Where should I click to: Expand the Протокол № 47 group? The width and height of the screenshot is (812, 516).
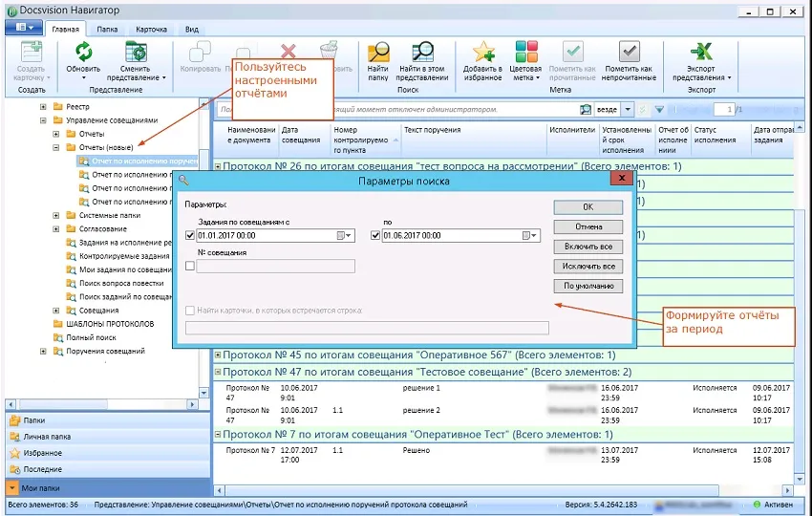(x=218, y=372)
